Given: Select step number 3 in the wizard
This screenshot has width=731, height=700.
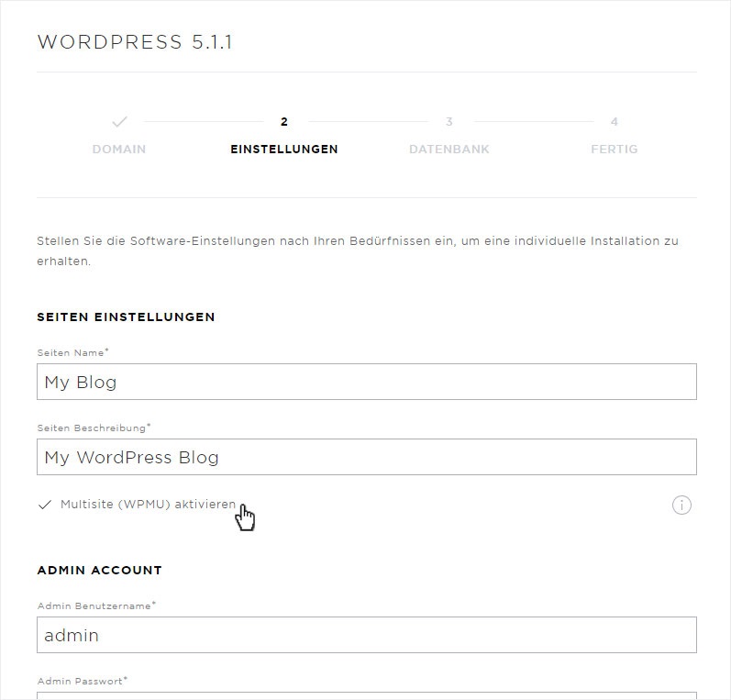Looking at the screenshot, I should (449, 122).
